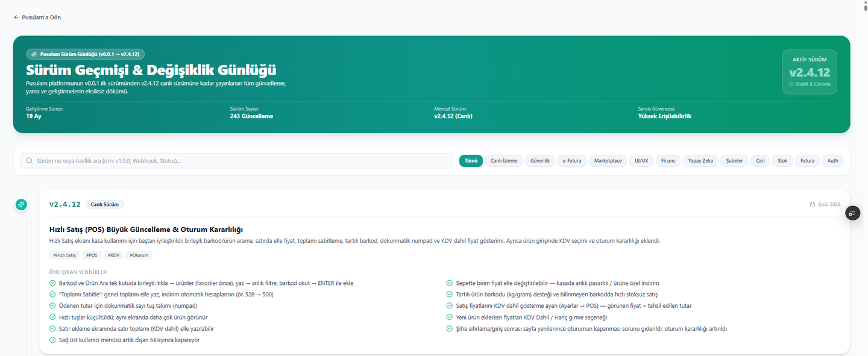Select the Marketplace filter

tap(608, 161)
